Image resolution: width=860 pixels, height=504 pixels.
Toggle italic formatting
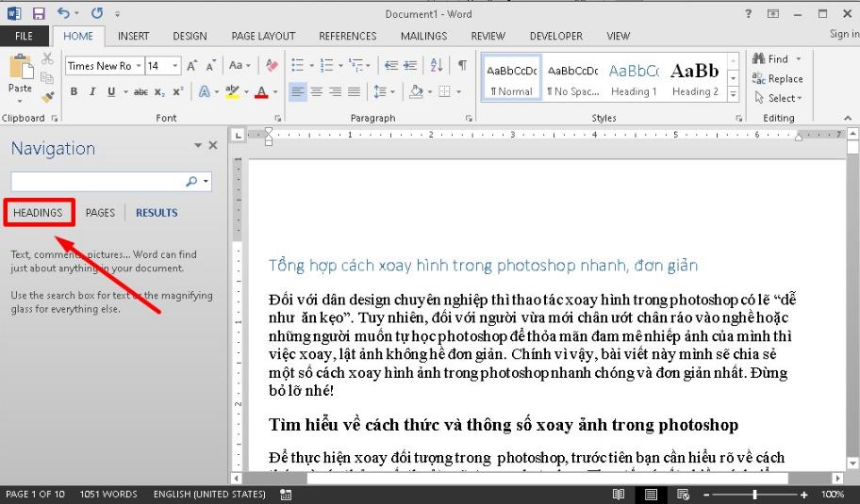tap(91, 91)
